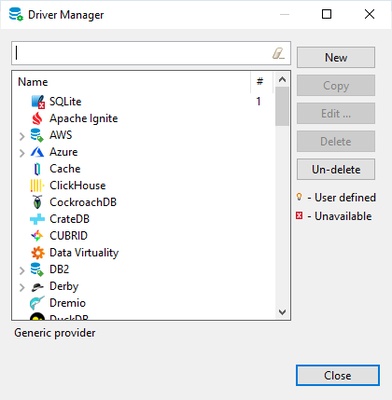Screen dimensions: 392x400
Task: Select the SQLite text label
Action: click(65, 101)
